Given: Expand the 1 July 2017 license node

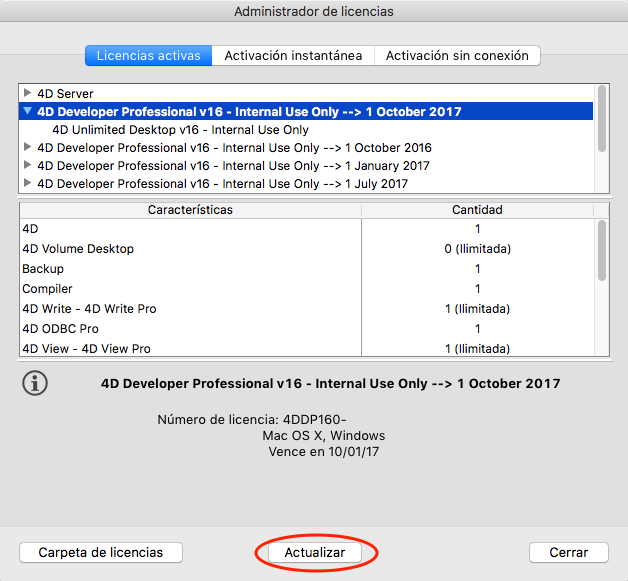Looking at the screenshot, I should 27,183.
